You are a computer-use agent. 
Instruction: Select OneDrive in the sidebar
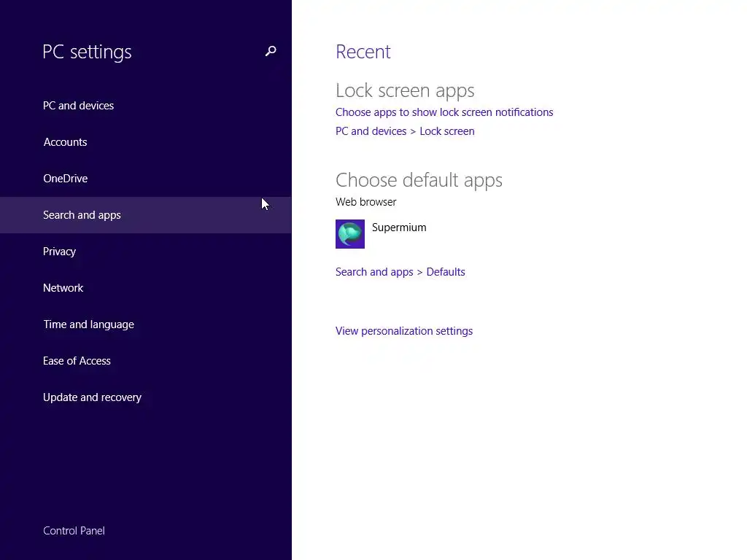point(66,179)
